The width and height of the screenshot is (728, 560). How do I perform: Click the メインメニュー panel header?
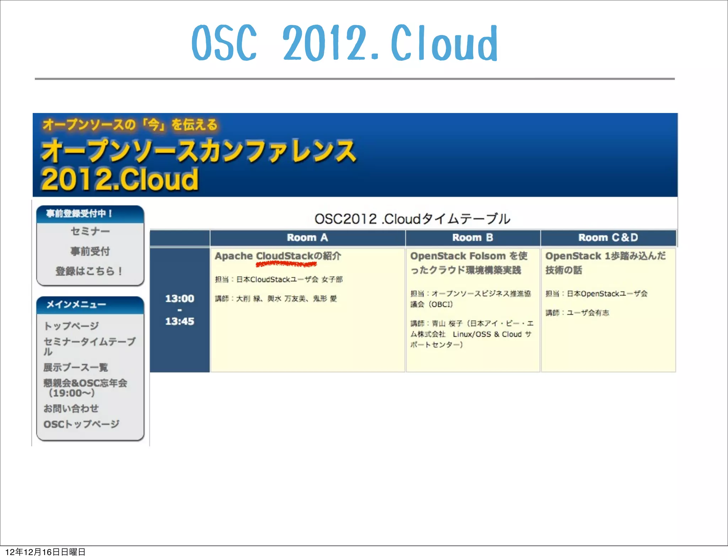click(x=76, y=305)
